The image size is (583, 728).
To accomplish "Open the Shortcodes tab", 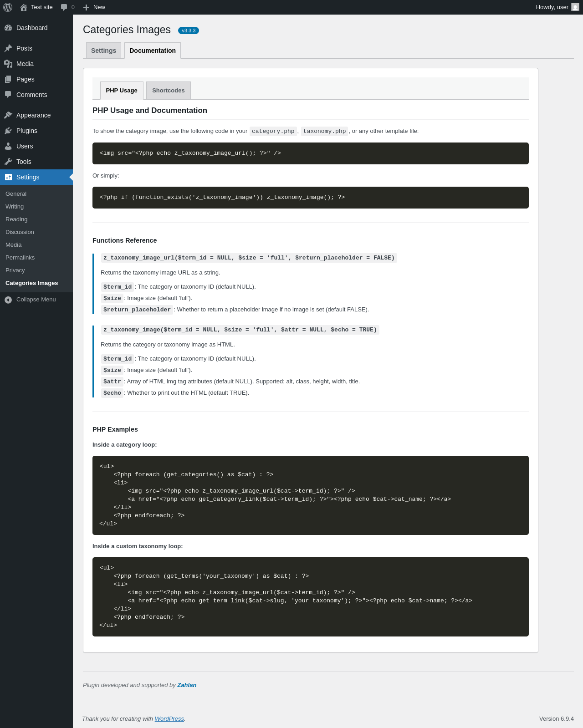I will click(x=169, y=91).
